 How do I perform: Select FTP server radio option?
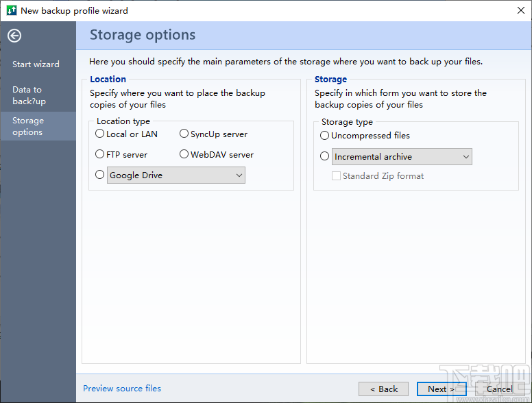(x=100, y=155)
